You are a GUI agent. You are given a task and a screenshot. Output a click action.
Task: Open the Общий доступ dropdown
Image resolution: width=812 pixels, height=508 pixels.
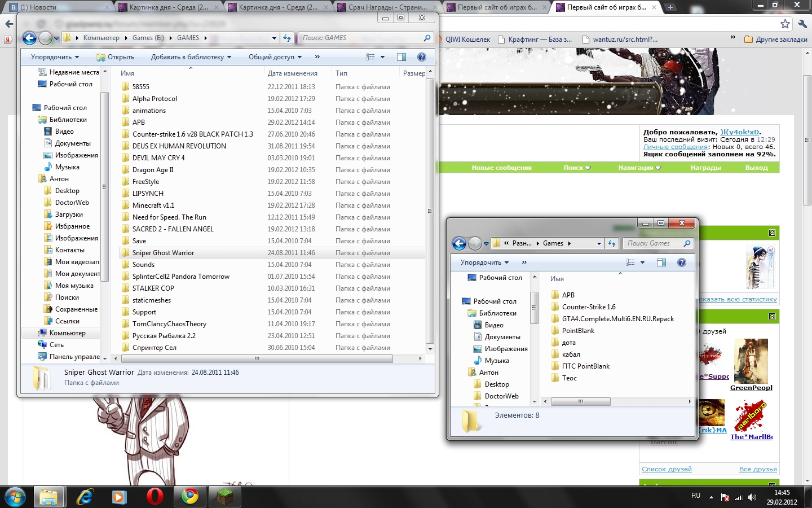tap(275, 57)
